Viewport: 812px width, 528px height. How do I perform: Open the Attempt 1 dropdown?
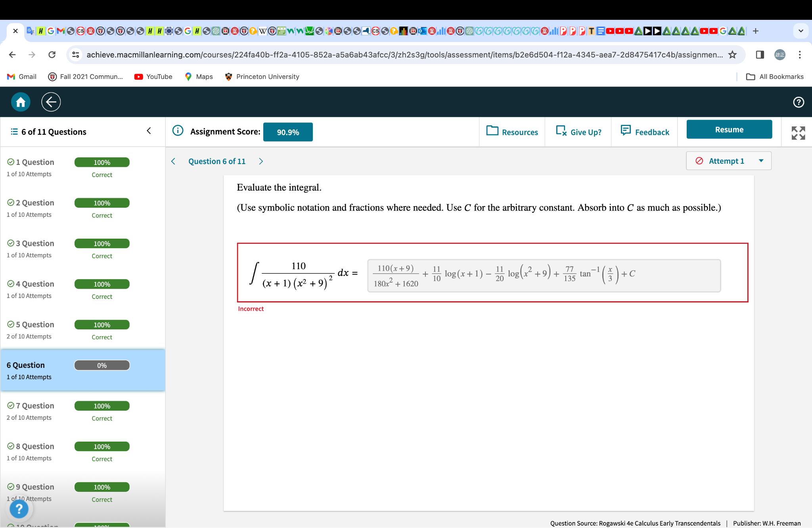[x=728, y=161]
